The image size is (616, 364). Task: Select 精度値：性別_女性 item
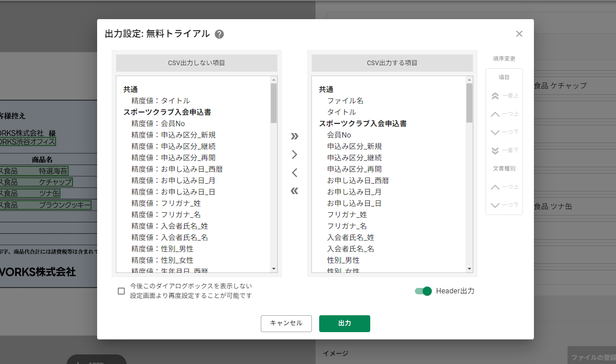coord(162,260)
